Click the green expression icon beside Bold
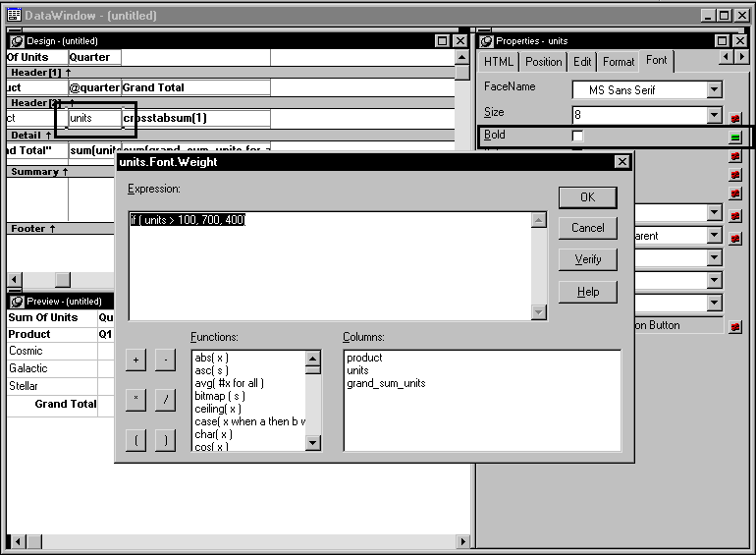The height and width of the screenshot is (555, 756). click(735, 138)
